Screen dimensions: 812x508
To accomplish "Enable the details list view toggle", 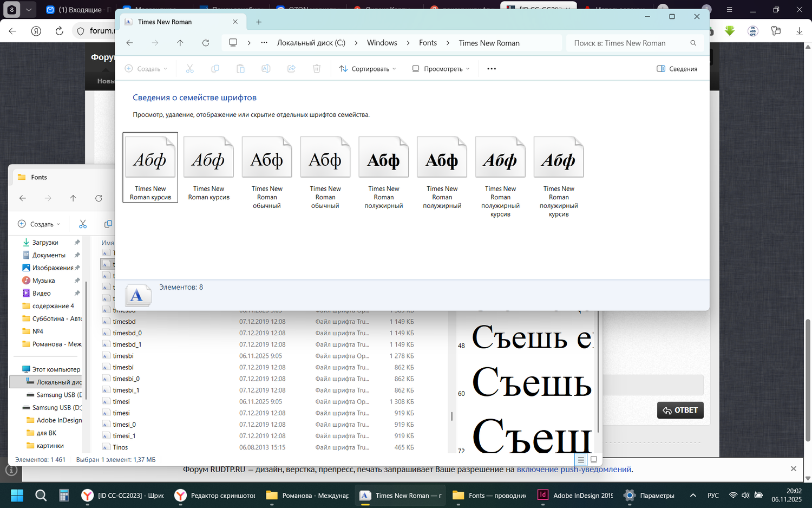I will pyautogui.click(x=580, y=459).
